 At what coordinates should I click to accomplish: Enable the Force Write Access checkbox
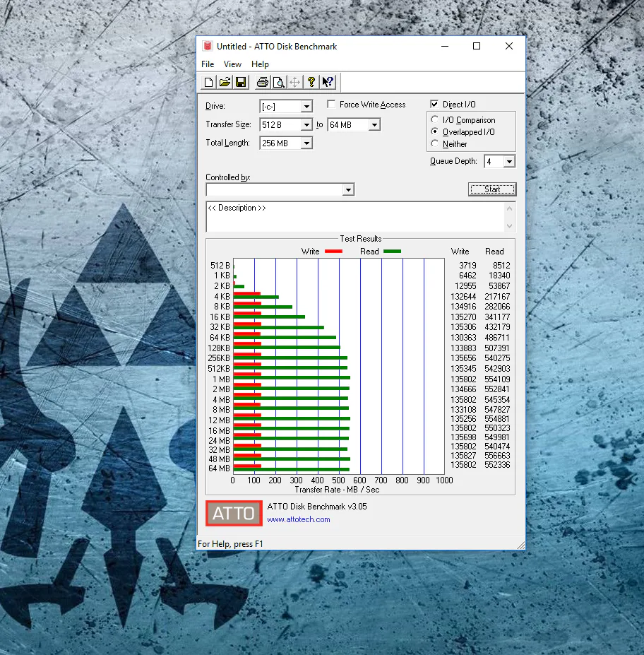(x=331, y=104)
